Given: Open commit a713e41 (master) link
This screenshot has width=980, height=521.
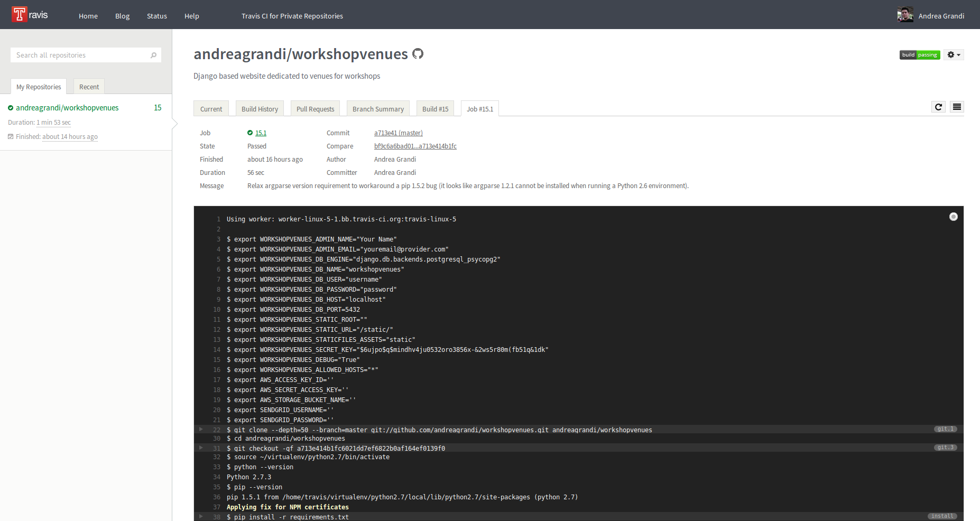Looking at the screenshot, I should click(399, 133).
